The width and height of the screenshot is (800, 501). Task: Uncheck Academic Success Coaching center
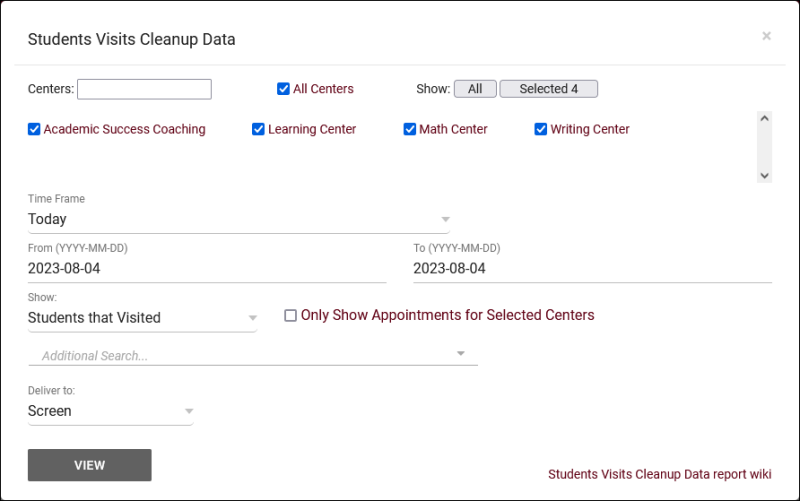(34, 129)
